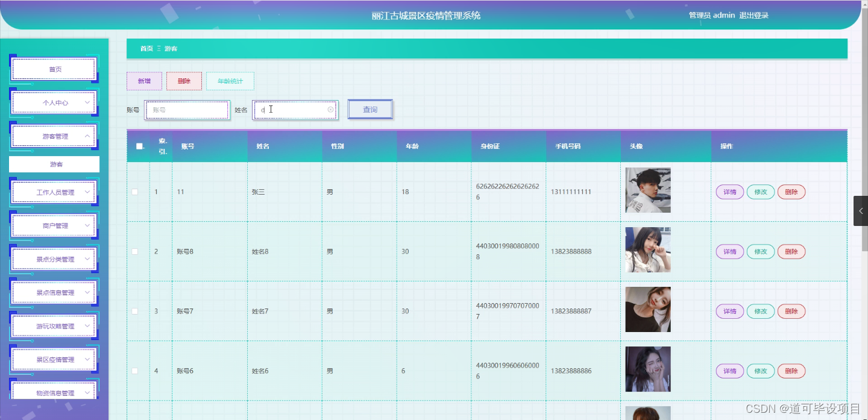Click 修改 for the row 姓名8
The width and height of the screenshot is (868, 420).
click(x=761, y=251)
